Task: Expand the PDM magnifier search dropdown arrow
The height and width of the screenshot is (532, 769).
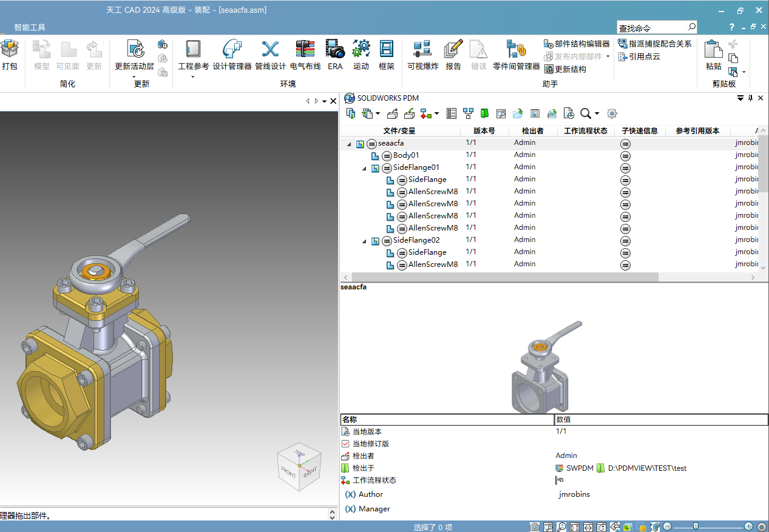Action: click(597, 113)
